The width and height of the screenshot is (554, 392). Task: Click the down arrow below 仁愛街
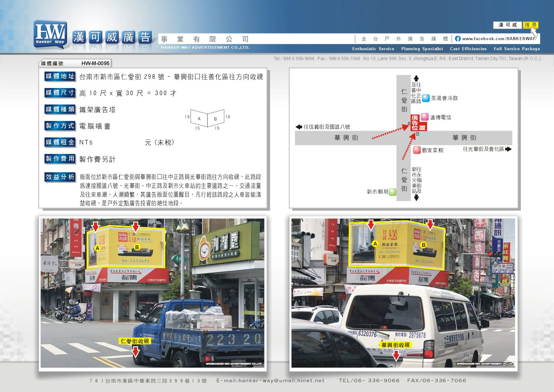[x=416, y=198]
